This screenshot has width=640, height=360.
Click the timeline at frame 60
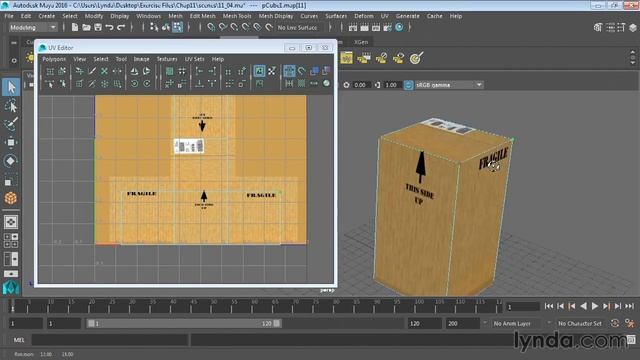click(x=254, y=306)
